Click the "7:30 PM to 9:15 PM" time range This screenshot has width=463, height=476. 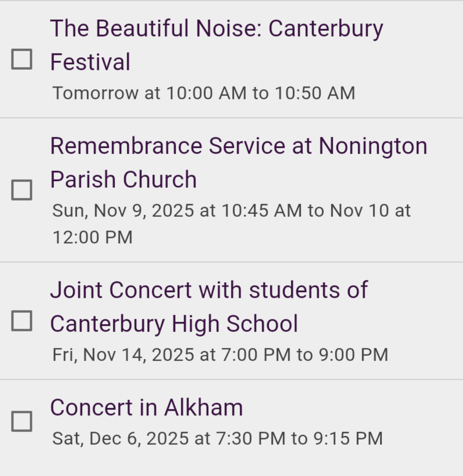[x=299, y=439]
